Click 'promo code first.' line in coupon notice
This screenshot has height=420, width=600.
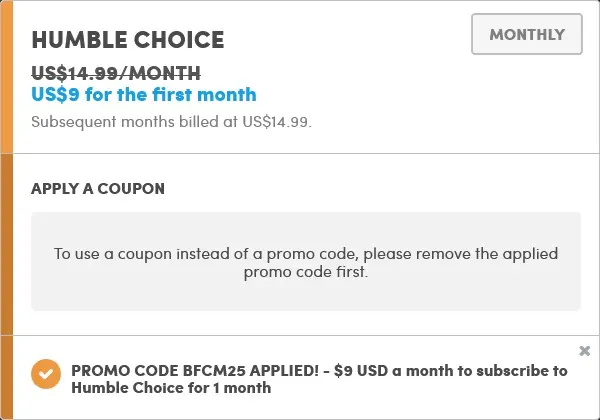(x=306, y=271)
